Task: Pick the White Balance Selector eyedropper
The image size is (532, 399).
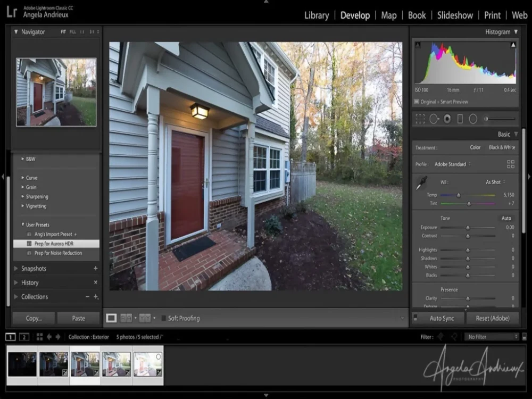Action: point(421,183)
